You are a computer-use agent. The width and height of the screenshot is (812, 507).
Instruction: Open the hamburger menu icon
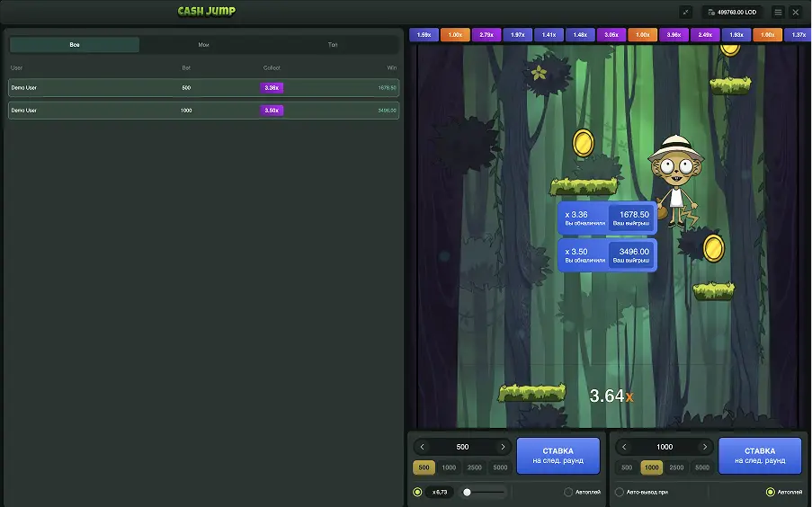778,13
